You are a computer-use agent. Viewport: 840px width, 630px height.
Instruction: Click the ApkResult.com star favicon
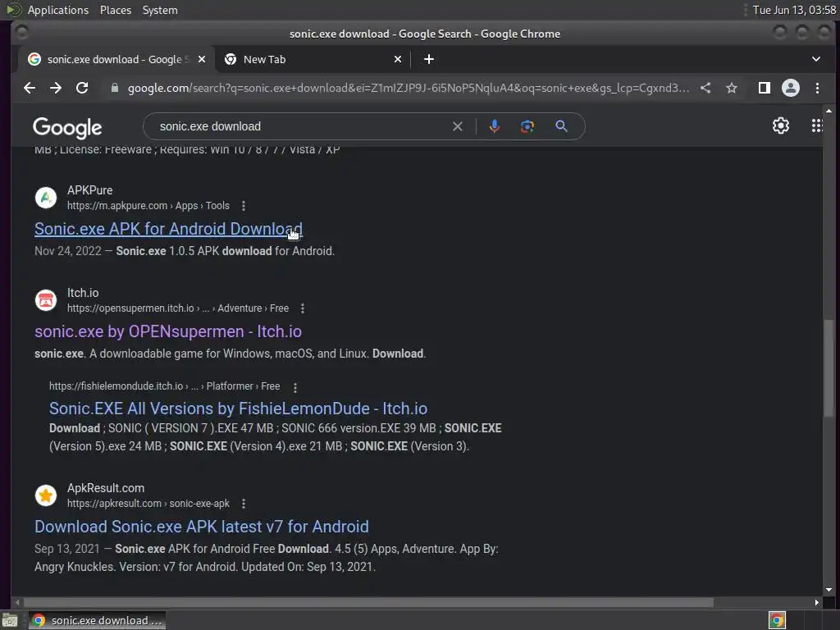tap(46, 495)
